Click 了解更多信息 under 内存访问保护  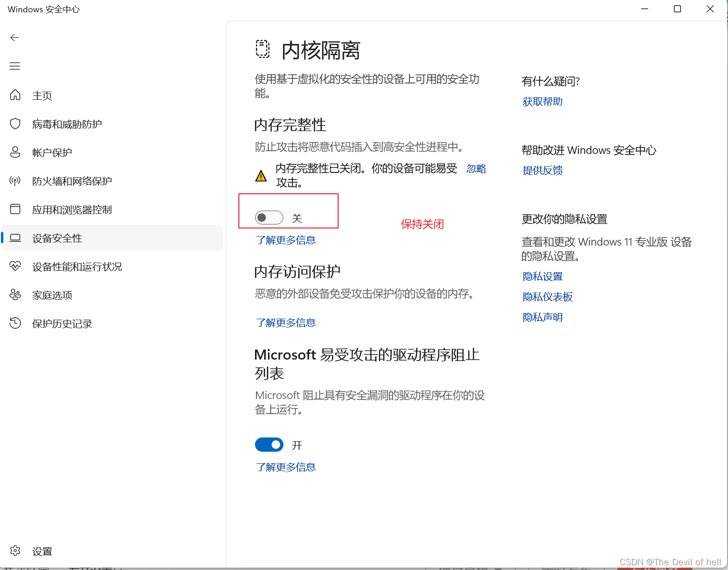[286, 323]
